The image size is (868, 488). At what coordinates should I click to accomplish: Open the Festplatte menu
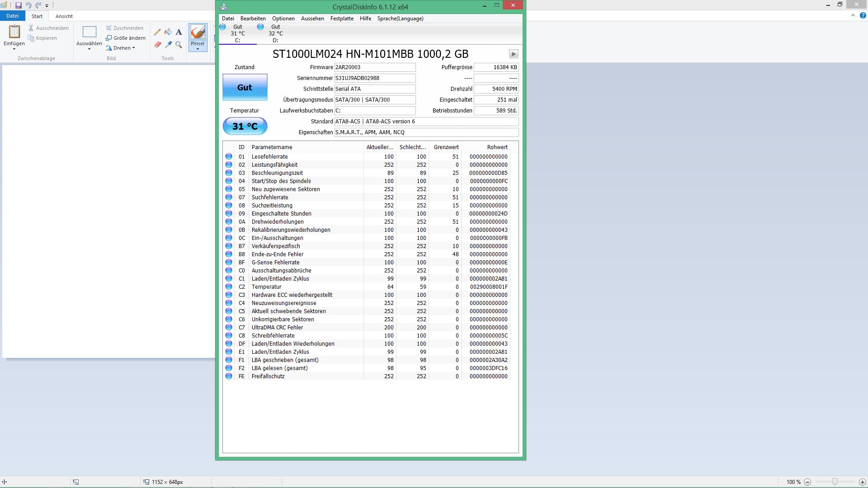tap(342, 19)
